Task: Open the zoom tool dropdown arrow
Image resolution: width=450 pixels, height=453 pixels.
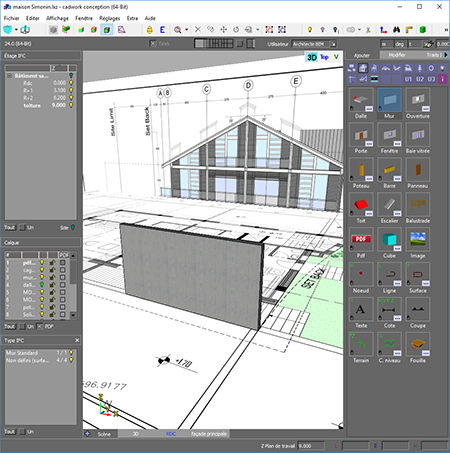Action: [x=186, y=30]
